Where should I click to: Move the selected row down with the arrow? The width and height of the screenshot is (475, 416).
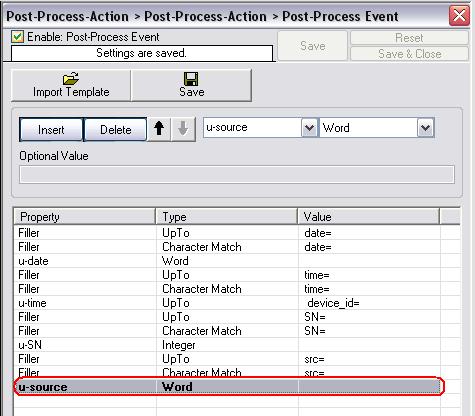coord(183,129)
